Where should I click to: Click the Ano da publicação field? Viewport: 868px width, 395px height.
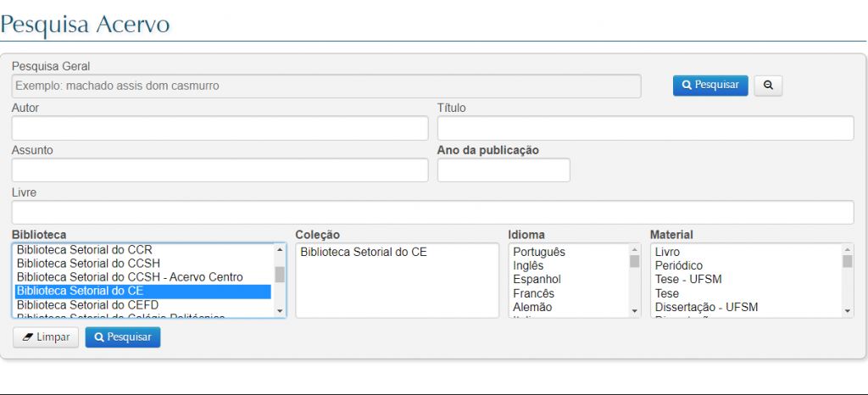pyautogui.click(x=504, y=170)
